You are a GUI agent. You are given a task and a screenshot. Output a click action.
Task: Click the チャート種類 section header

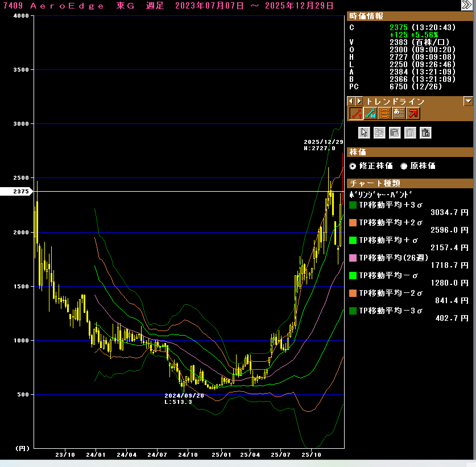click(409, 183)
